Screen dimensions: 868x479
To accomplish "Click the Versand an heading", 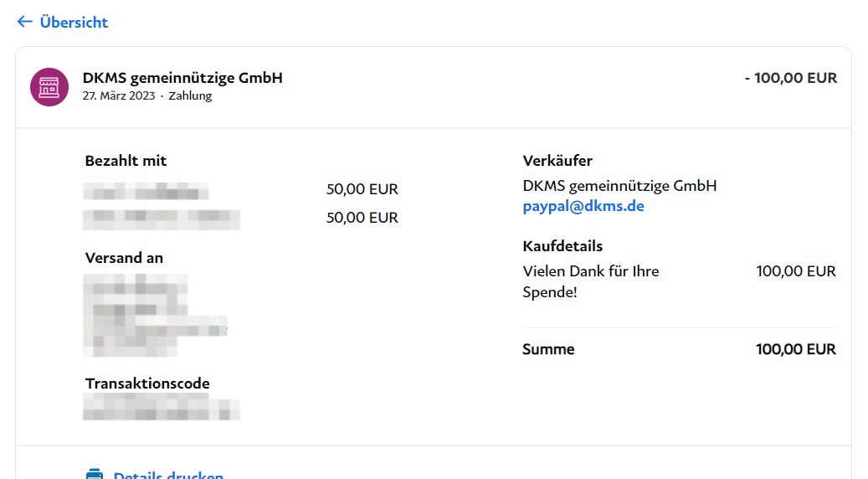I will tap(124, 258).
